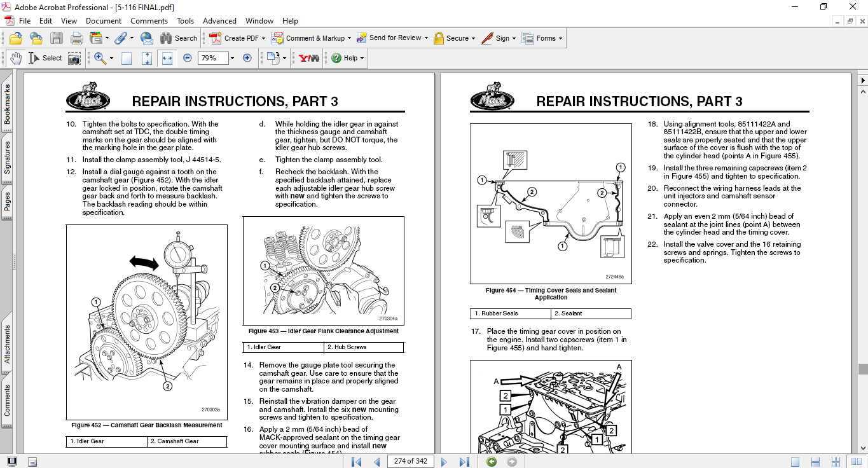Toggle Fit Width view mode
The image size is (868, 468).
coord(167,58)
